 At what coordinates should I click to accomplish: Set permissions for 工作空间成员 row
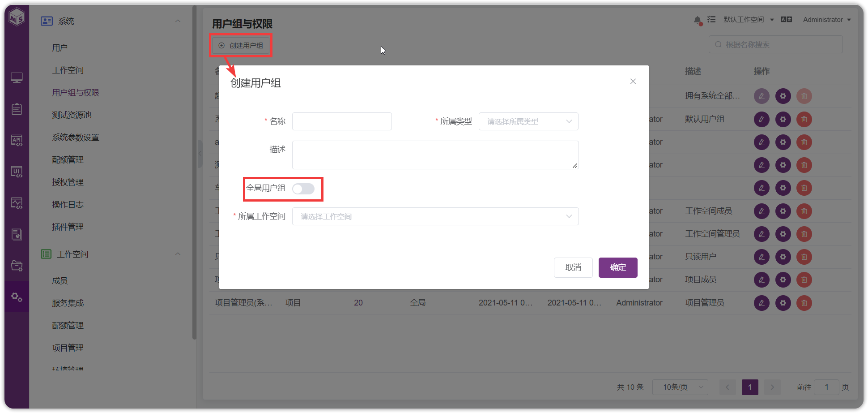pos(783,211)
